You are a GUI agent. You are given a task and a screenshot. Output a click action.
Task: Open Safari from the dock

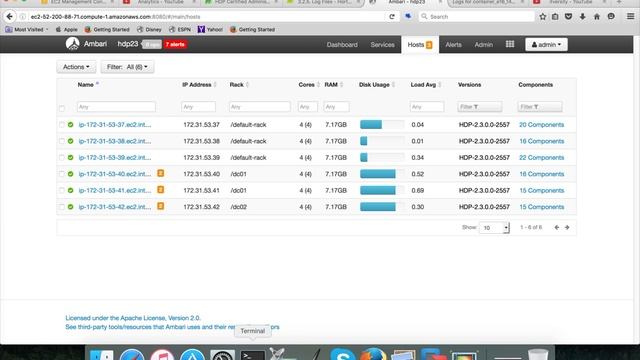[132, 353]
